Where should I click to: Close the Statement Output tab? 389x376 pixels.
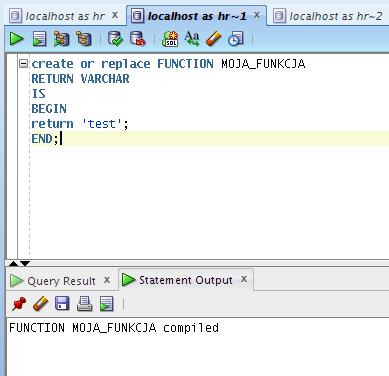click(x=244, y=279)
